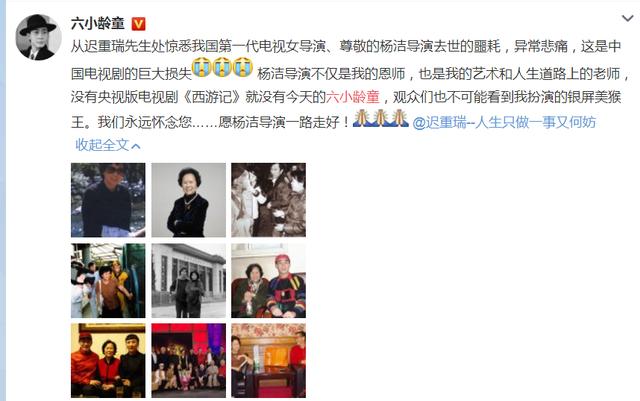
Task: Open the first photo of a woman in sunglasses
Action: (x=108, y=200)
